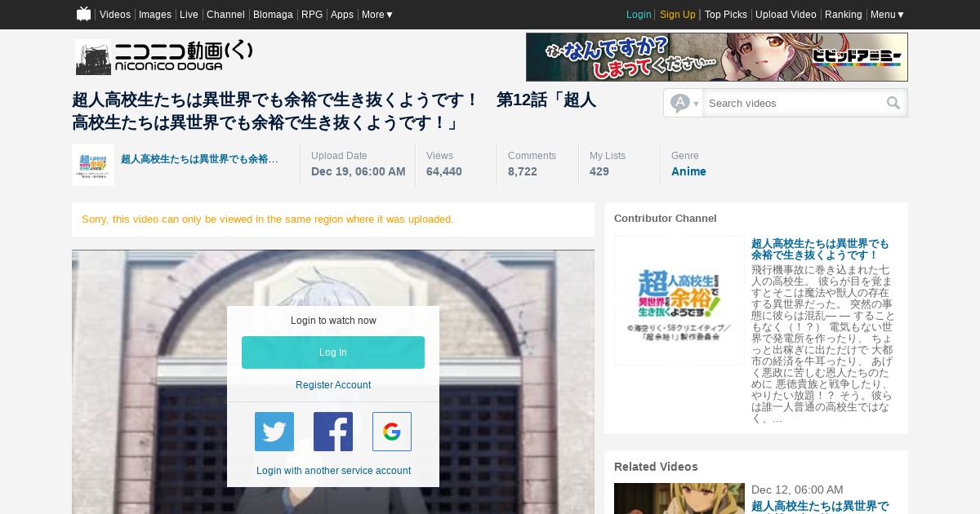Open the Dec 12 related video title link
This screenshot has height=514, width=980.
820,507
